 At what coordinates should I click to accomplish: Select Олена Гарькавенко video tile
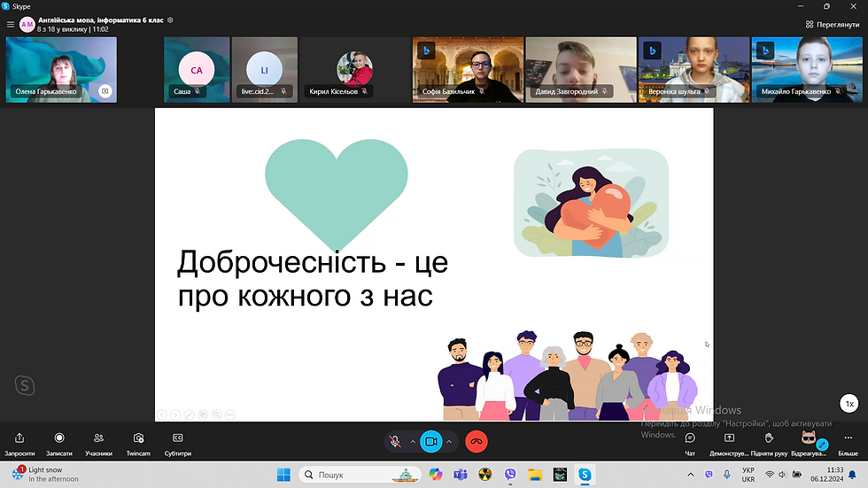[x=61, y=70]
